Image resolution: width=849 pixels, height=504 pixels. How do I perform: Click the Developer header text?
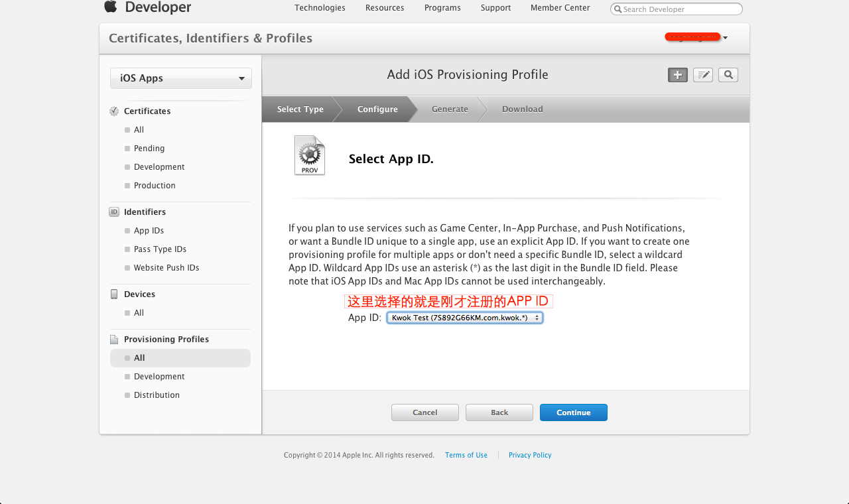[158, 7]
